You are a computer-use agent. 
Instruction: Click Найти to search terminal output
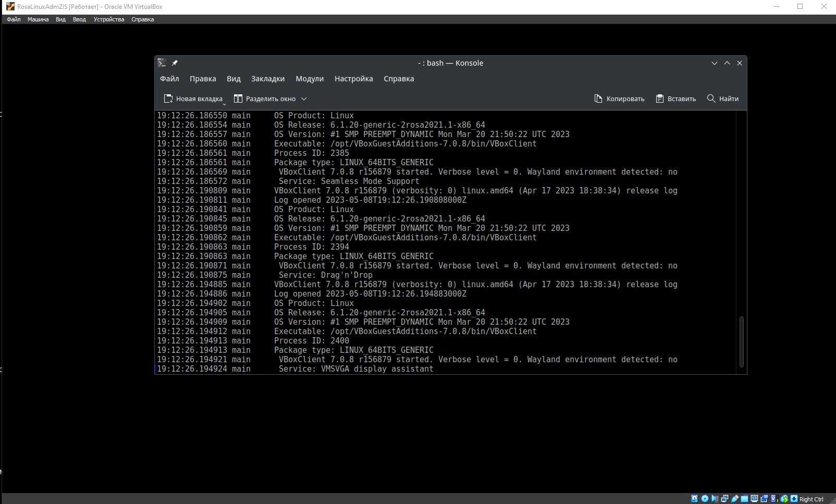tap(722, 99)
